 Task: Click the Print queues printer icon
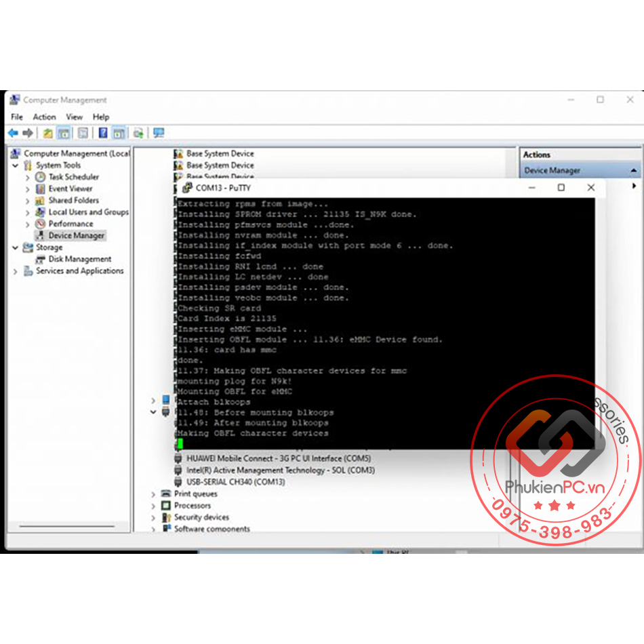pos(166,494)
